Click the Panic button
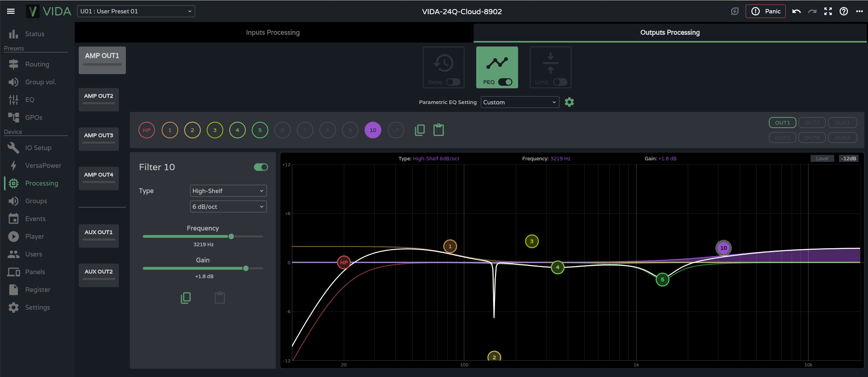The height and width of the screenshot is (377, 868). tap(765, 11)
